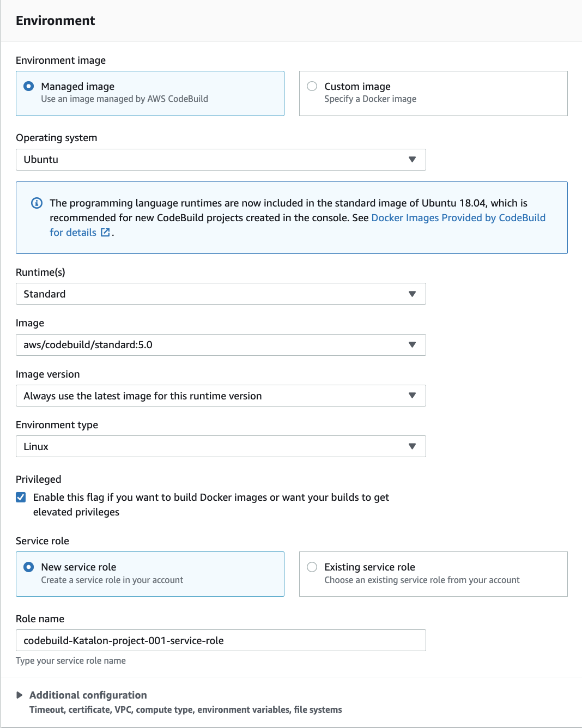Screen dimensions: 582x728
Task: Choose the Existing service role option
Action: 312,567
